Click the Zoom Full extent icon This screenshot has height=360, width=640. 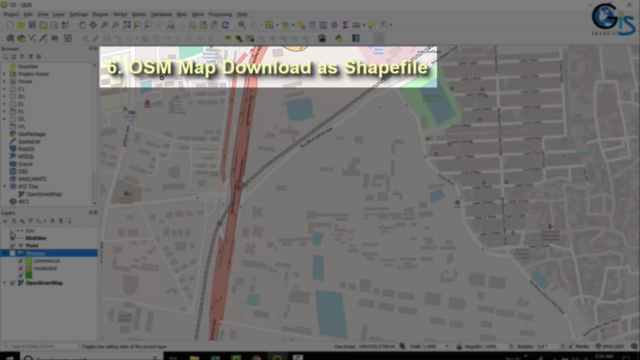(x=127, y=25)
